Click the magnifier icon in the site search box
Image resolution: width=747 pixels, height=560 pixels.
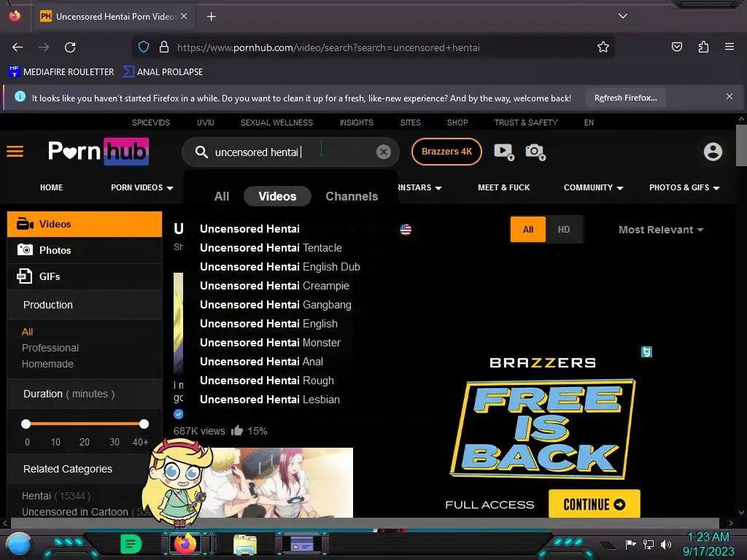pyautogui.click(x=201, y=152)
